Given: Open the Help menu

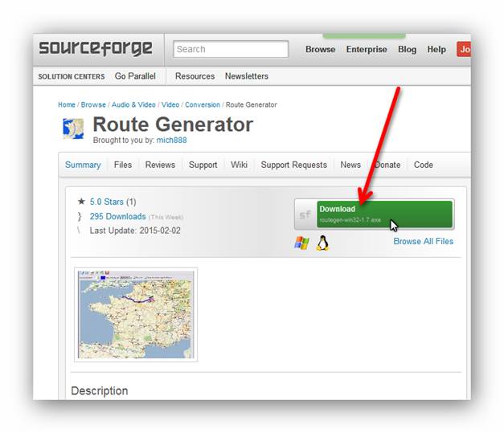Looking at the screenshot, I should pos(436,50).
